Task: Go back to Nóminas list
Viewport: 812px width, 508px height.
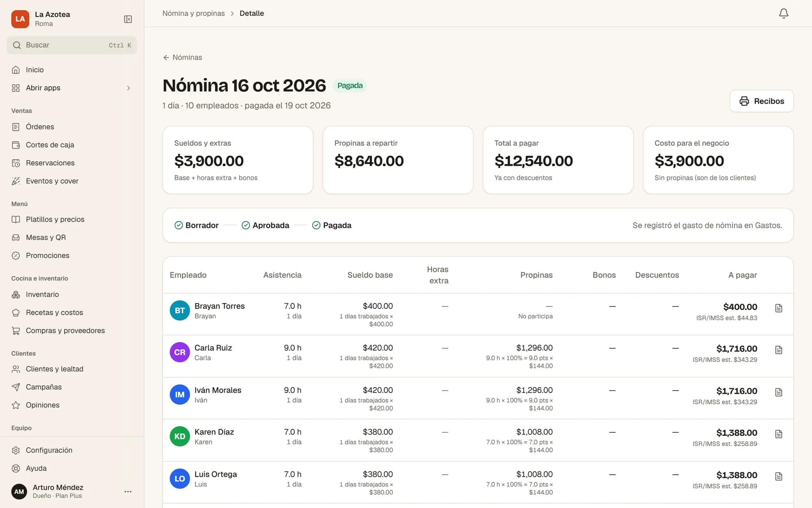Action: coord(183,57)
